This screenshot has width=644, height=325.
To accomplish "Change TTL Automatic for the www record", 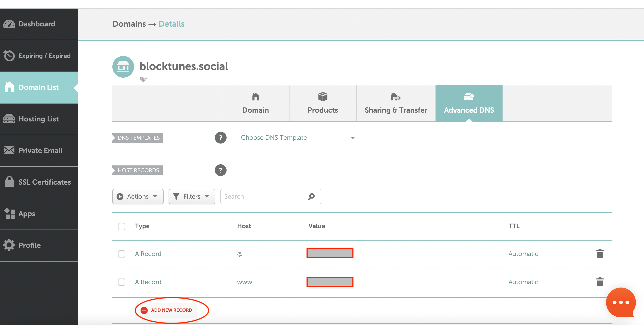I will coord(523,282).
